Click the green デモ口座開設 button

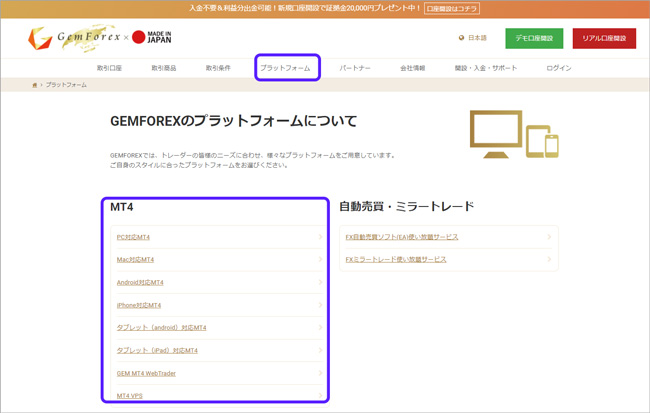point(534,38)
